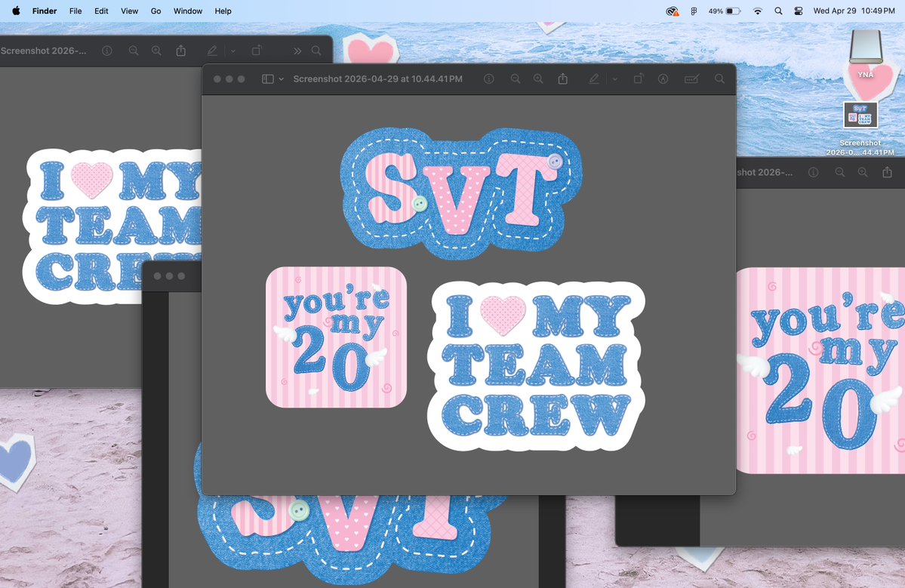
Task: Click the back-left window title Screenshot 2026-...
Action: click(43, 51)
